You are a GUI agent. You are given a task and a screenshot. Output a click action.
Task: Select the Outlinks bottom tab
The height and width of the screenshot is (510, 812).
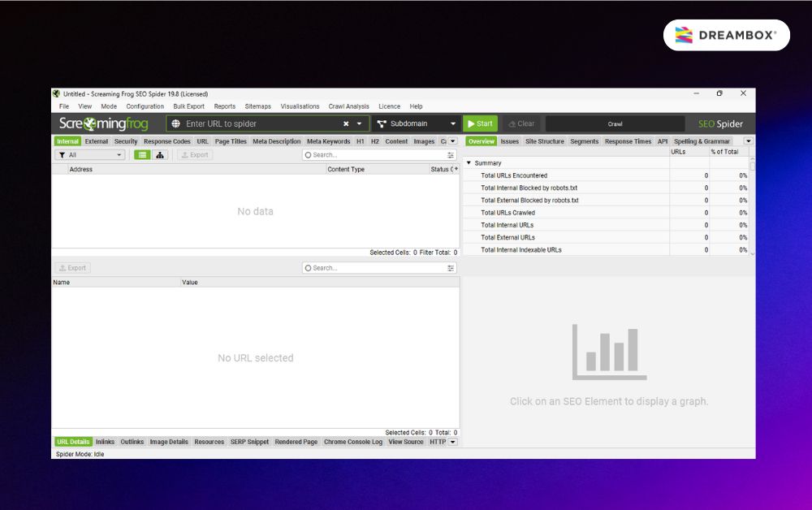pos(132,442)
